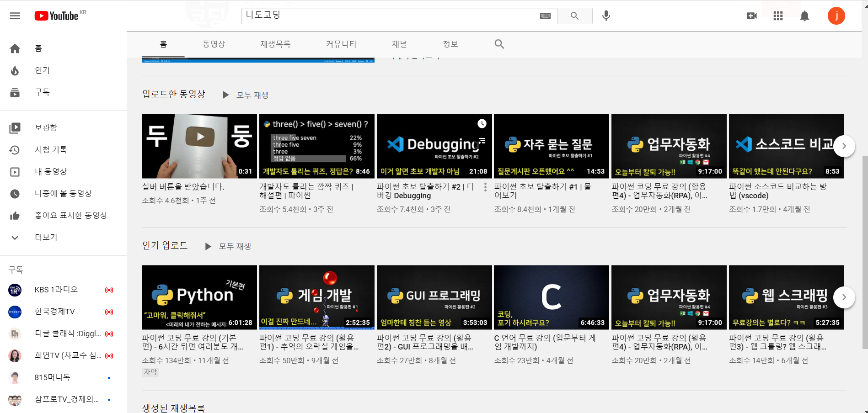Open the notifications bell

(x=804, y=16)
